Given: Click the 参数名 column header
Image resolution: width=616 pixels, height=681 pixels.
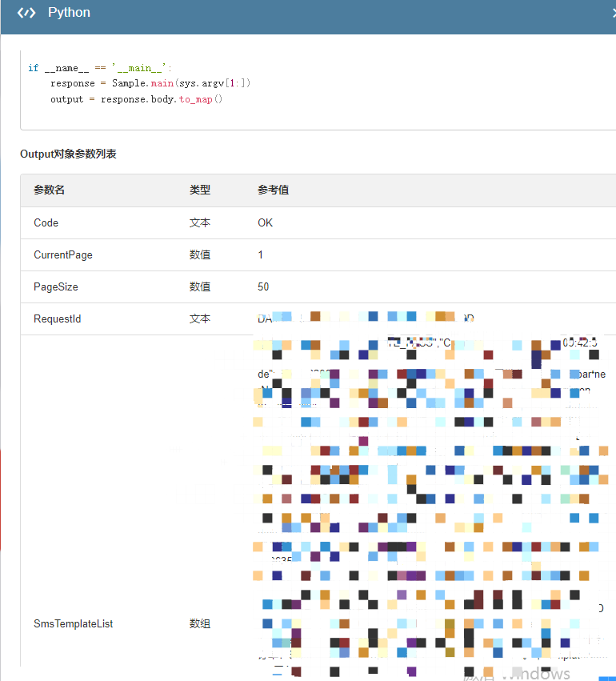Looking at the screenshot, I should click(49, 190).
